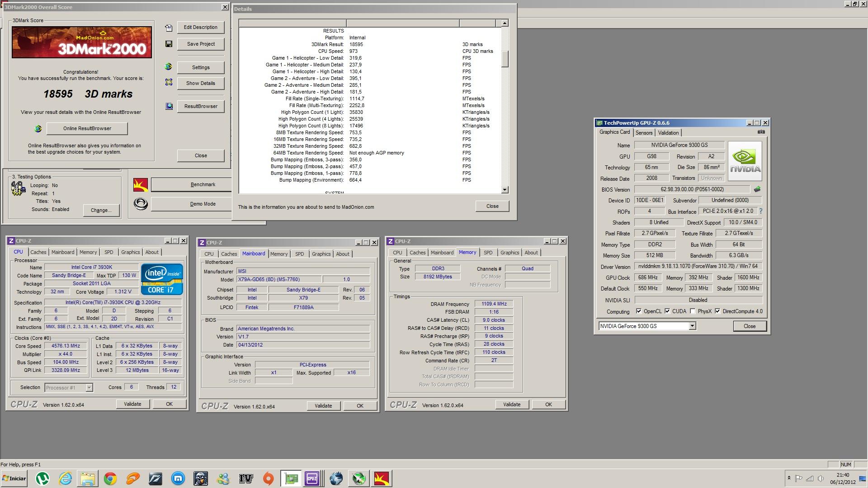Click the Show Details icon in 3DMark

(x=169, y=82)
